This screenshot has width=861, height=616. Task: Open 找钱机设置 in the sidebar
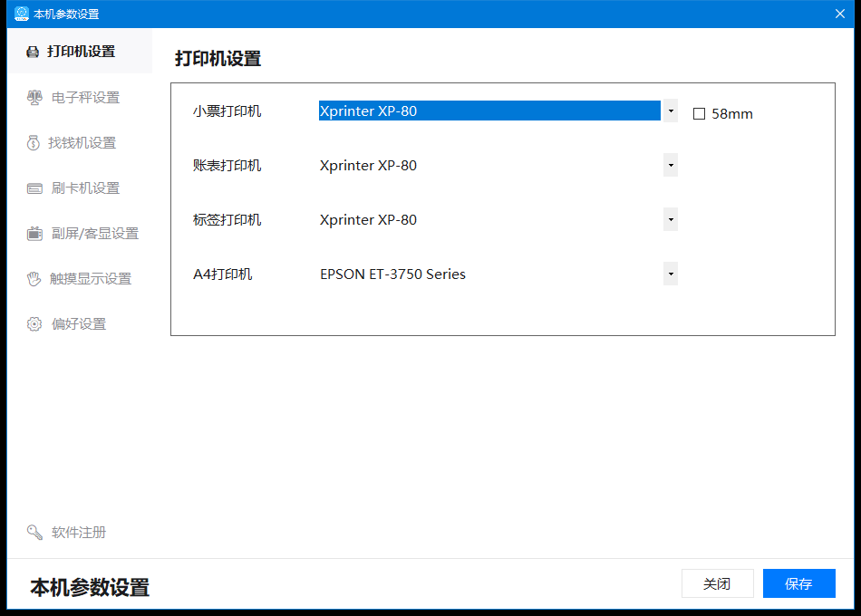tap(80, 143)
